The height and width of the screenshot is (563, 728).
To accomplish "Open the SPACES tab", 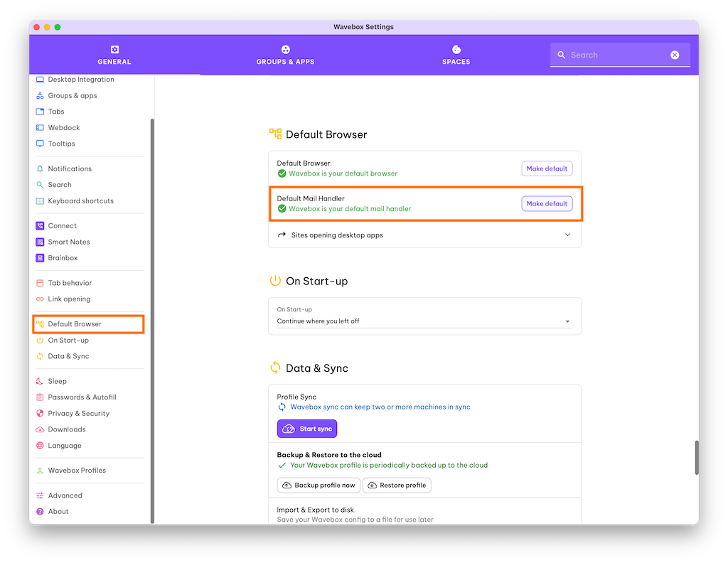I will 456,55.
